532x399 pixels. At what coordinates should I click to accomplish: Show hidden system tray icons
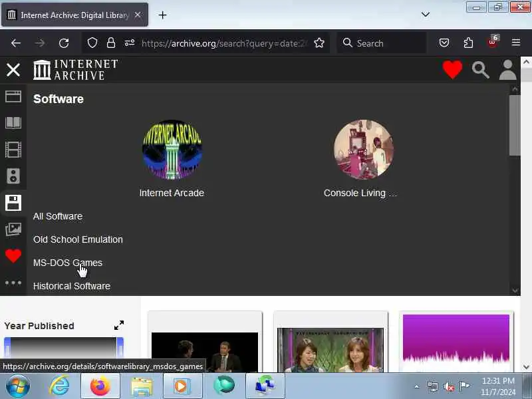417,386
